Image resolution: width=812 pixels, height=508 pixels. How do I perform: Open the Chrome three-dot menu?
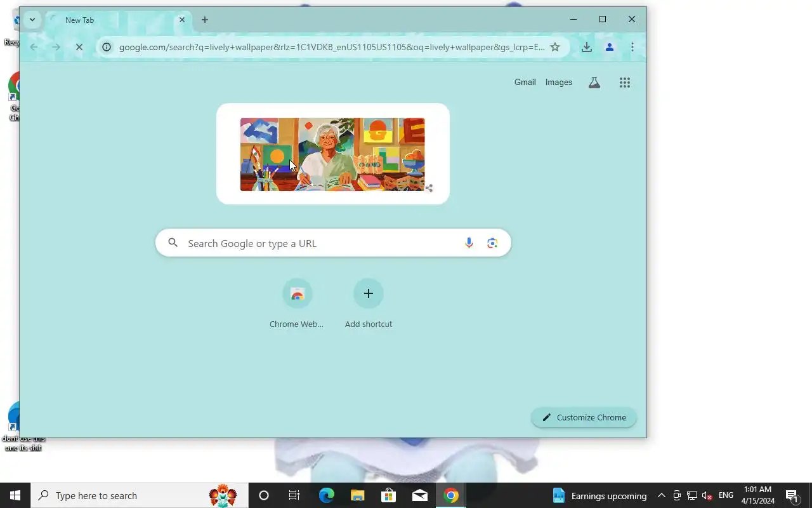tap(632, 47)
